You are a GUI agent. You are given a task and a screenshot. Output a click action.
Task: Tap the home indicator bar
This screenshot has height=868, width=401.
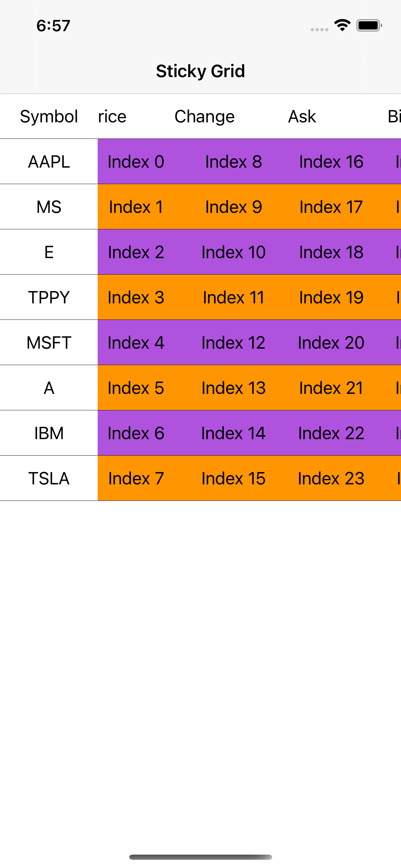[x=200, y=857]
